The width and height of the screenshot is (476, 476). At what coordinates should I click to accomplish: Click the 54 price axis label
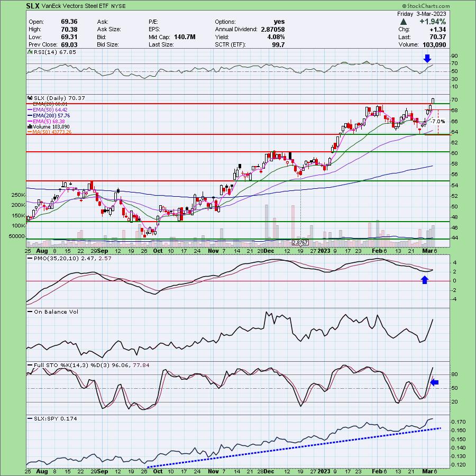454,185
